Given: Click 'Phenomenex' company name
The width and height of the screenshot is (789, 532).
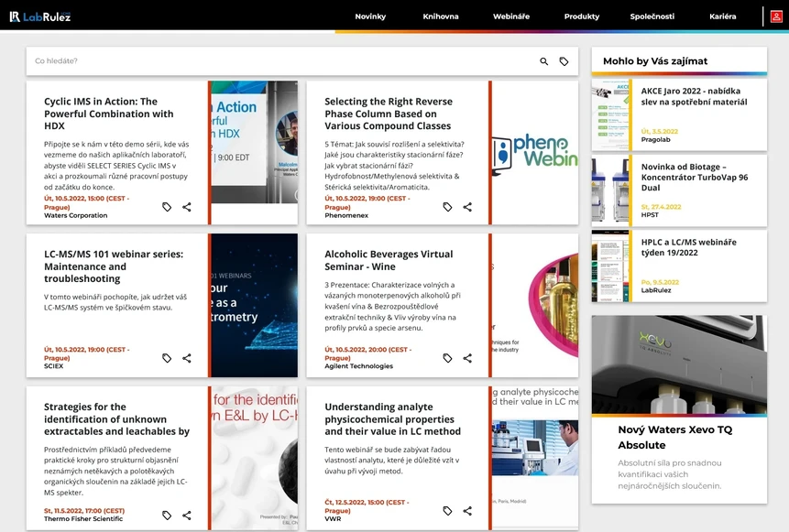Looking at the screenshot, I should (x=346, y=215).
